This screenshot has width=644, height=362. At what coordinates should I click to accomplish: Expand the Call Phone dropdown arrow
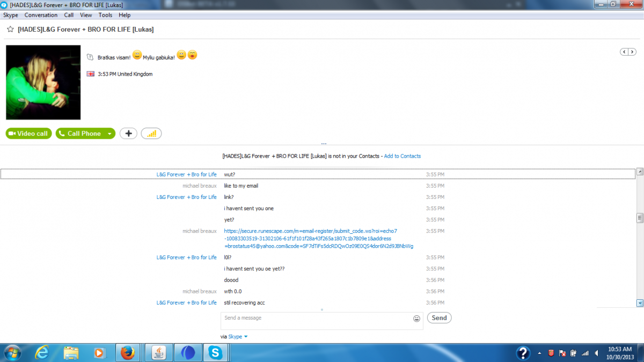tap(109, 134)
